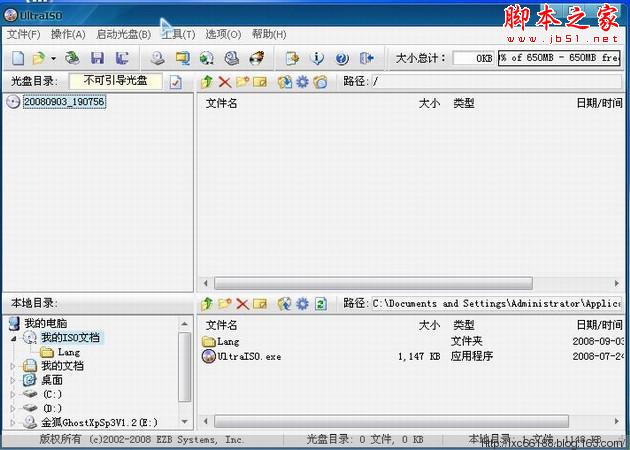Open 工具(T) menu

[x=178, y=35]
